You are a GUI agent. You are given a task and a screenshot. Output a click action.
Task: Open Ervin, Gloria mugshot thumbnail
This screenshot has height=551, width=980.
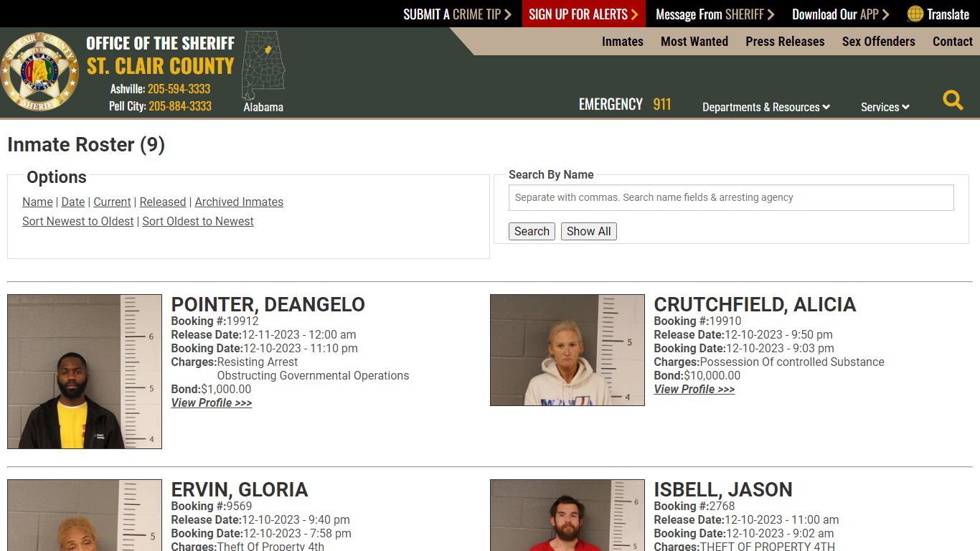85,515
